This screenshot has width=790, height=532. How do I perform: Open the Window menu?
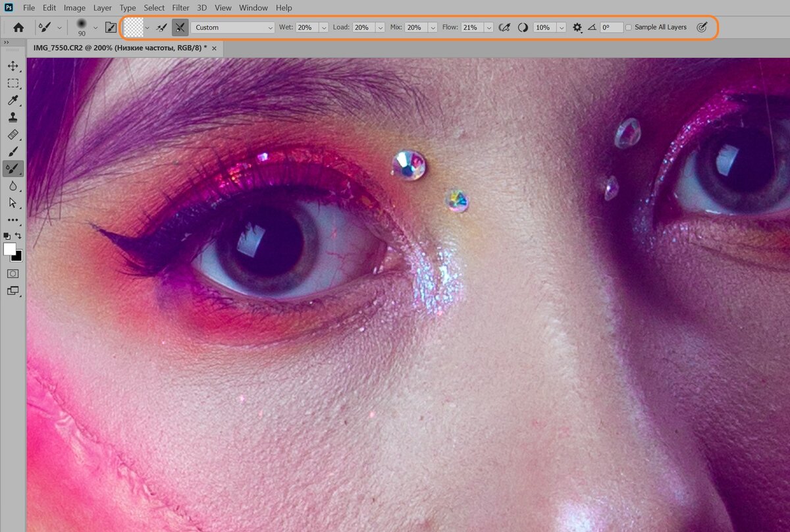(x=253, y=8)
